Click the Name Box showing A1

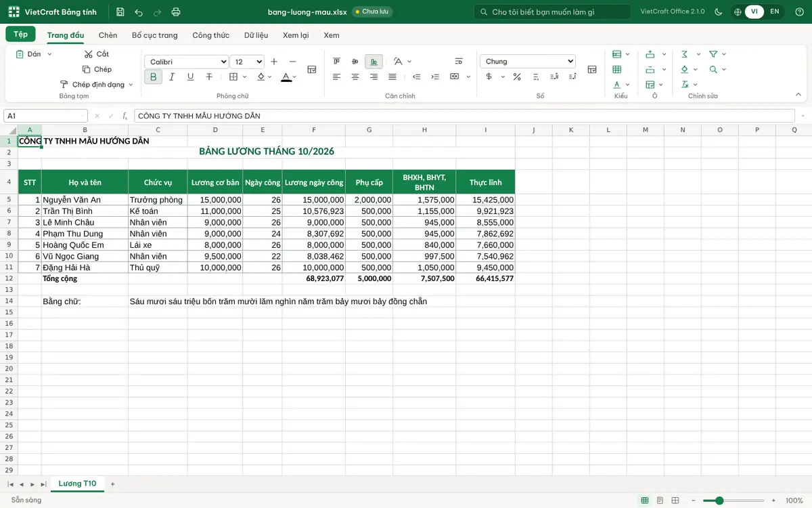click(45, 116)
